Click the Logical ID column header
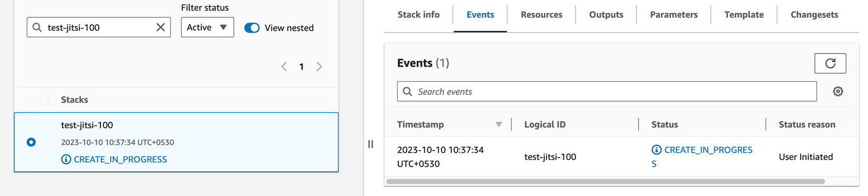This screenshot has width=868, height=196. [x=545, y=125]
